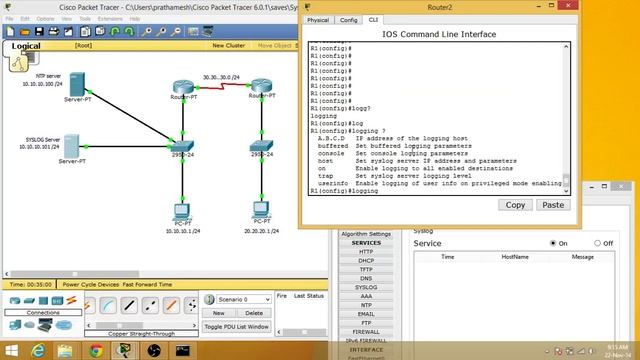The width and height of the screenshot is (640, 360).
Task: Open a saved file via folder icon
Action: coord(24,31)
